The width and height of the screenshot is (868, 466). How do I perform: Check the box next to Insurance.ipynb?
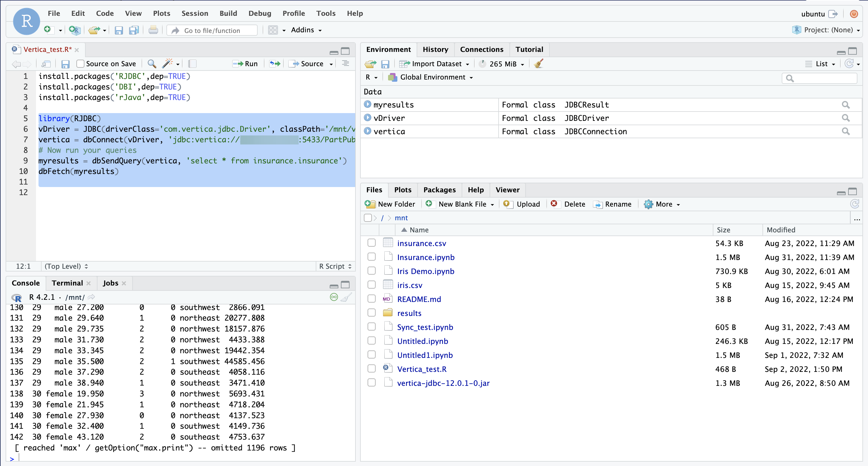[x=371, y=257]
